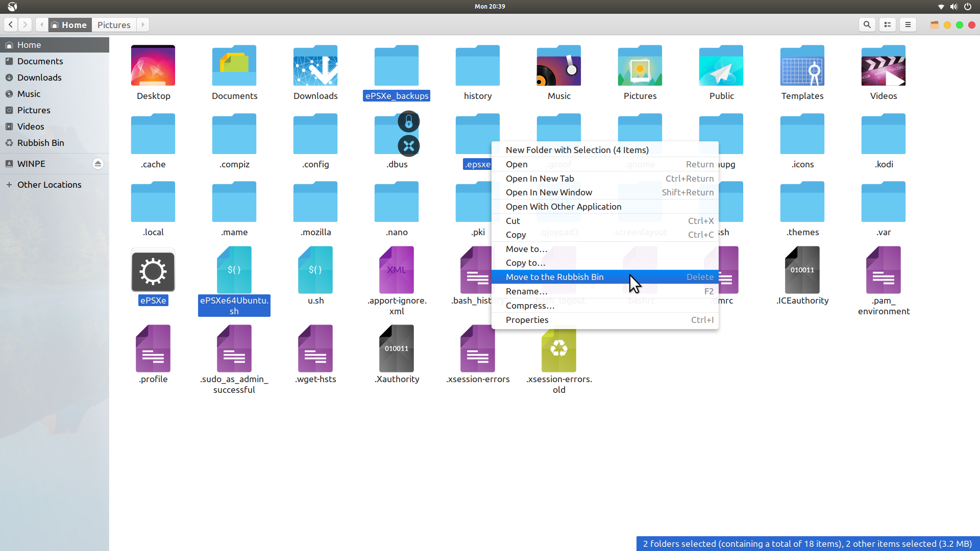The height and width of the screenshot is (551, 980).
Task: Choose Move to the Rubbish Bin
Action: coord(605,277)
